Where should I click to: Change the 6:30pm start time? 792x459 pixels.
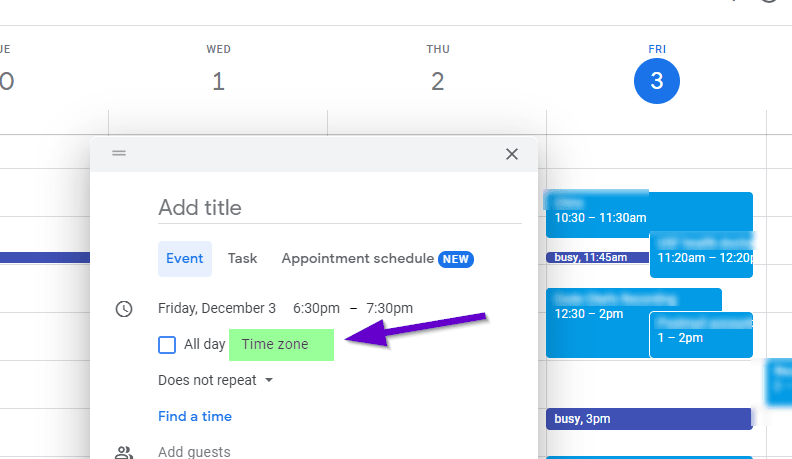click(316, 308)
